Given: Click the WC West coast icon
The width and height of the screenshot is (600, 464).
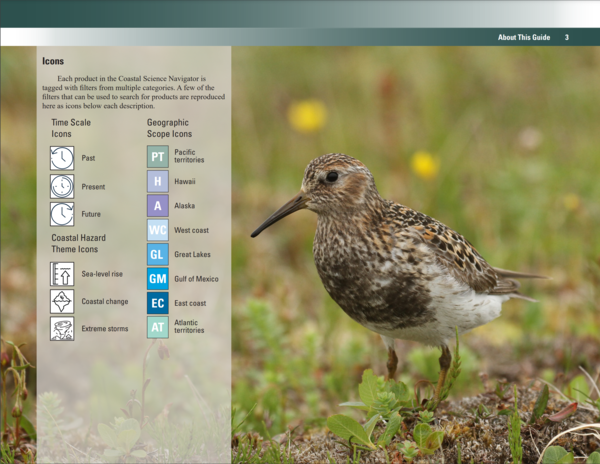Looking at the screenshot, I should click(158, 230).
